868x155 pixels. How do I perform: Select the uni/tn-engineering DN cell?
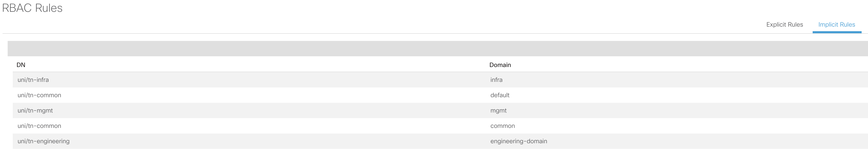[43, 141]
